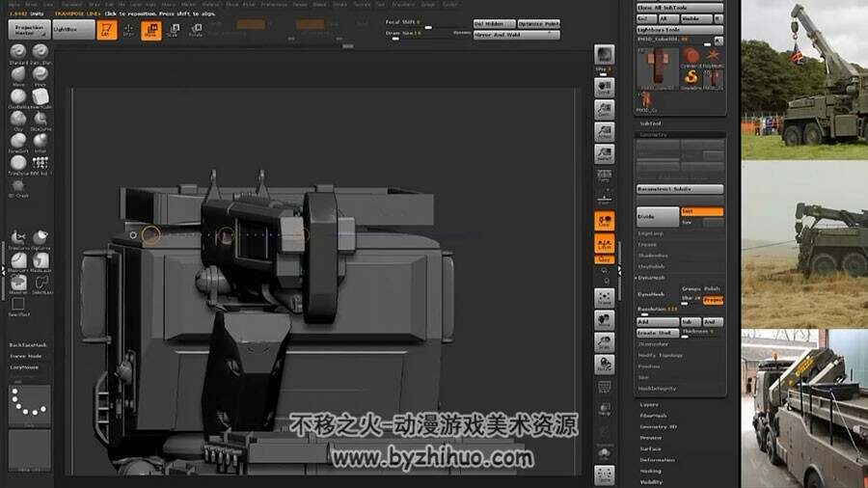
Task: Click the Zoom canvas navigation icon
Action: (604, 110)
